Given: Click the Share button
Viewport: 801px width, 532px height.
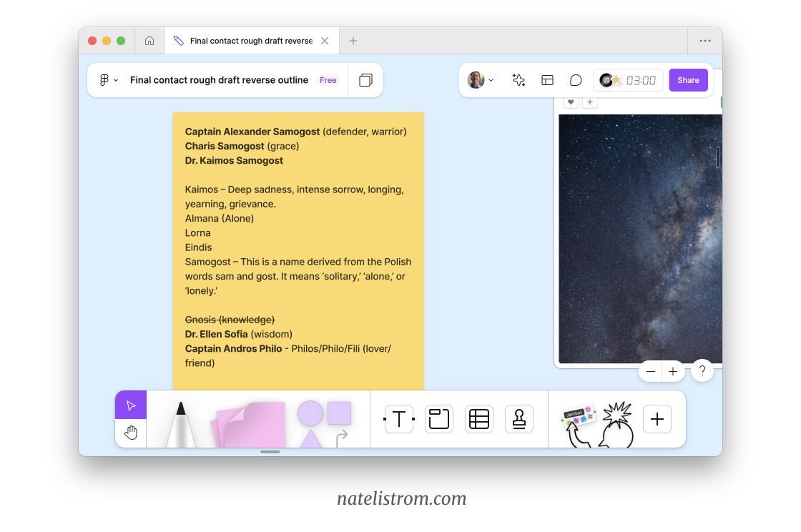Looking at the screenshot, I should coord(688,80).
